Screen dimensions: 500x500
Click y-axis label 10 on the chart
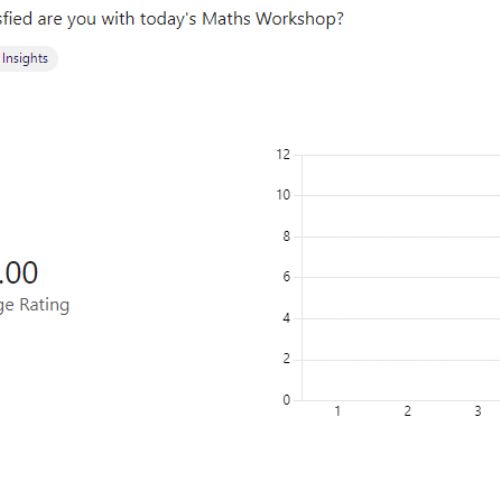(x=283, y=195)
